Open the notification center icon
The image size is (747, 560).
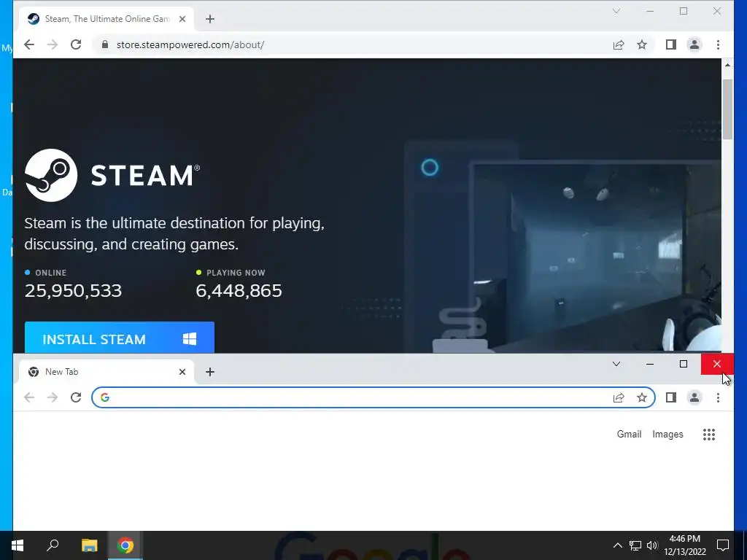pos(723,545)
